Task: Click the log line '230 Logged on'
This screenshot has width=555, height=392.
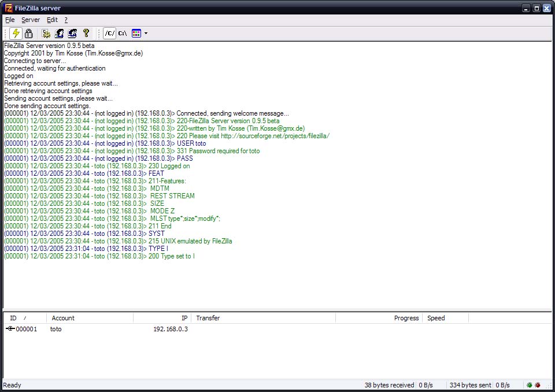Action: [97, 166]
